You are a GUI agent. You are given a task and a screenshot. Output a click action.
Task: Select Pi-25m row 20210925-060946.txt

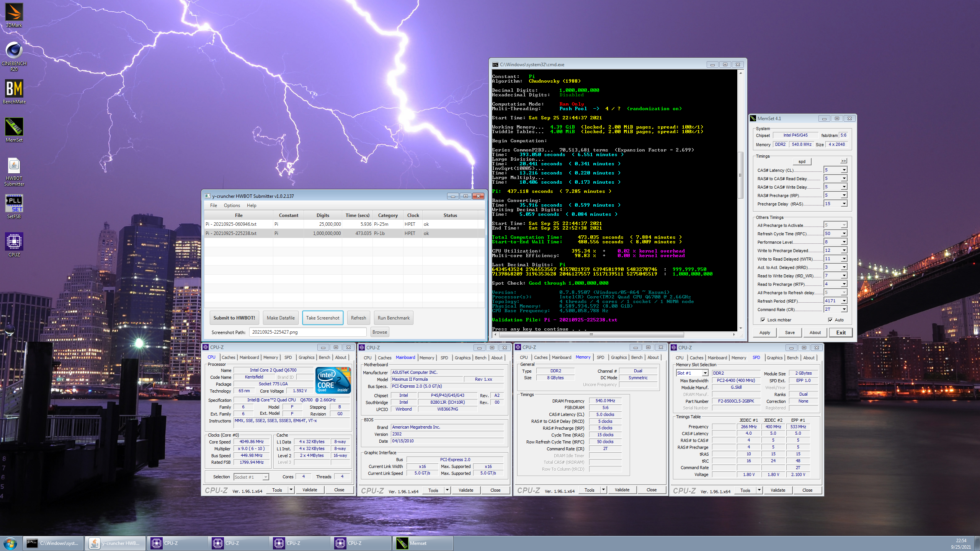(x=344, y=224)
